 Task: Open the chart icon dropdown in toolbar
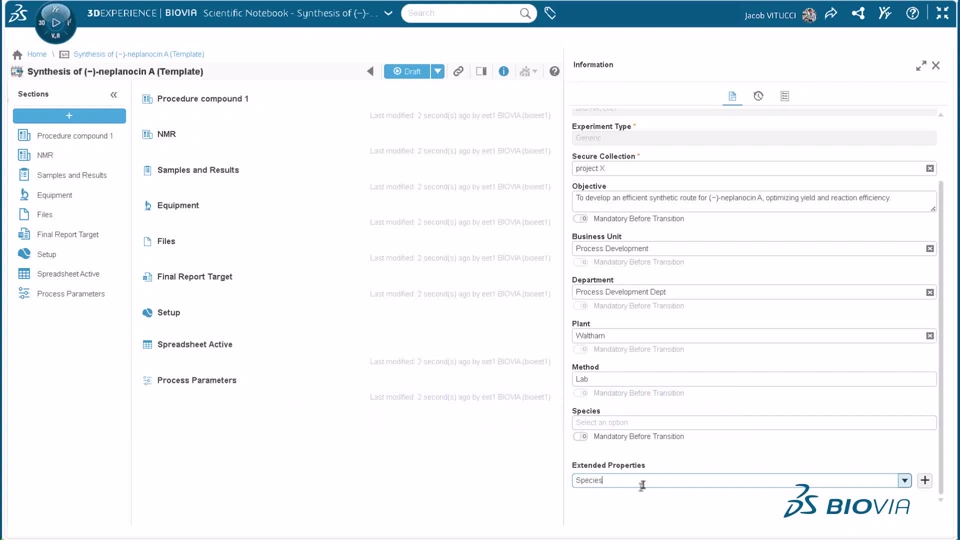(528, 72)
